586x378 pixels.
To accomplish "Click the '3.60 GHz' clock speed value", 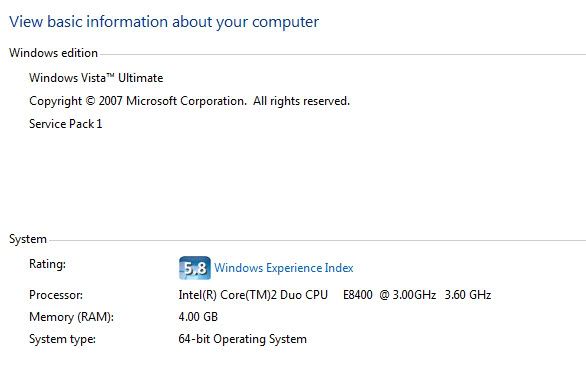I will [x=468, y=295].
